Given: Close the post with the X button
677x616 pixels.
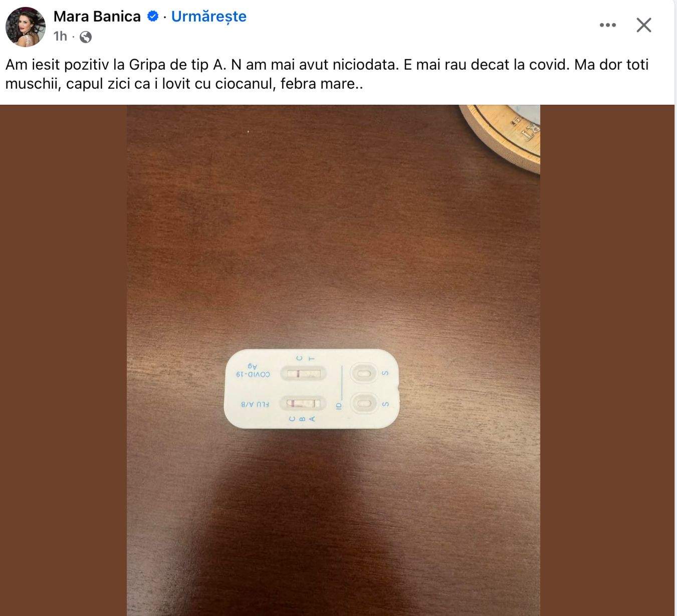Looking at the screenshot, I should [x=643, y=25].
